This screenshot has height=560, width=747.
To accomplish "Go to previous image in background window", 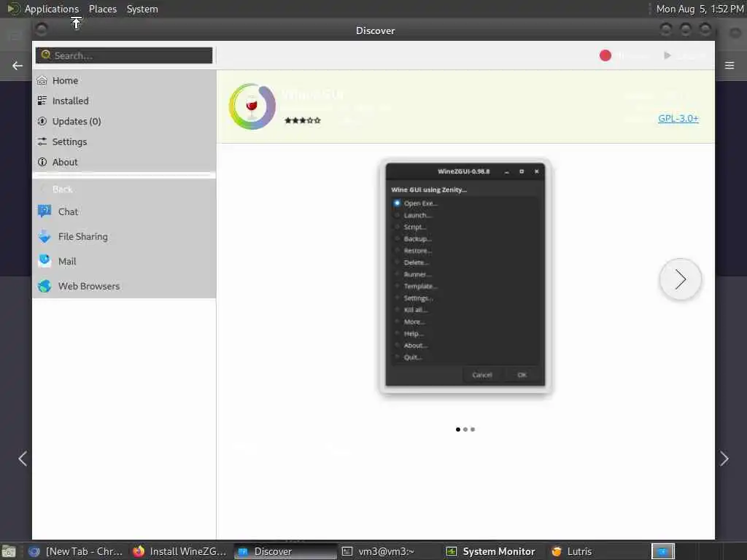I will pos(23,459).
